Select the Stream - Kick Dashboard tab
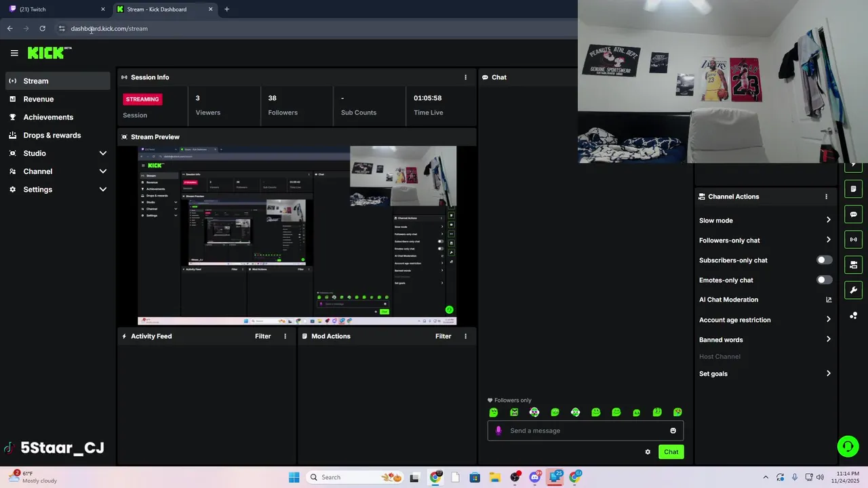Viewport: 868px width, 488px height. click(165, 9)
